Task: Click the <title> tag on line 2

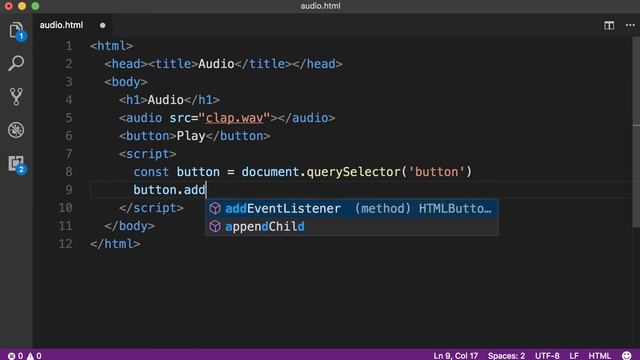Action: [173, 64]
